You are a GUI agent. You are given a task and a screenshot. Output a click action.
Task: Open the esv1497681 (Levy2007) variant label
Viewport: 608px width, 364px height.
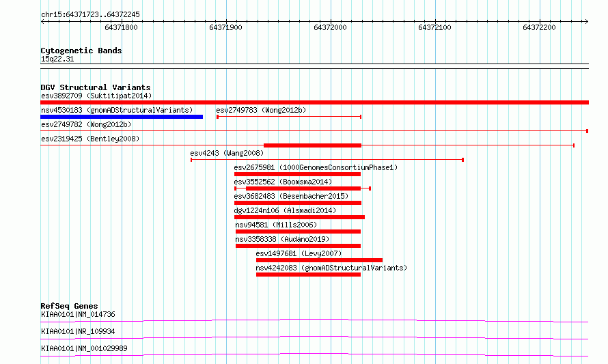[x=299, y=253]
